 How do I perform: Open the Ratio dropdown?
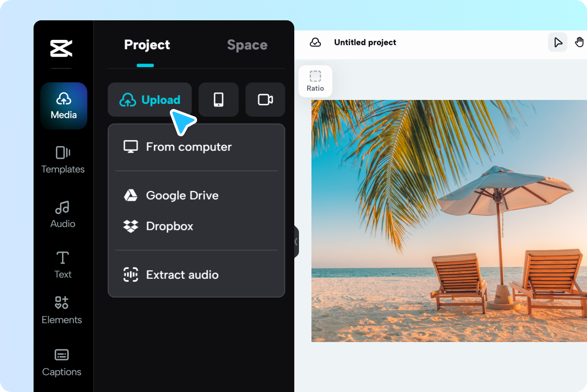(x=315, y=81)
